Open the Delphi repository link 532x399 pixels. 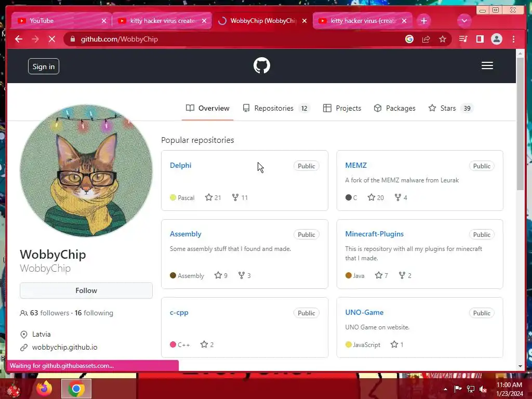(x=180, y=165)
